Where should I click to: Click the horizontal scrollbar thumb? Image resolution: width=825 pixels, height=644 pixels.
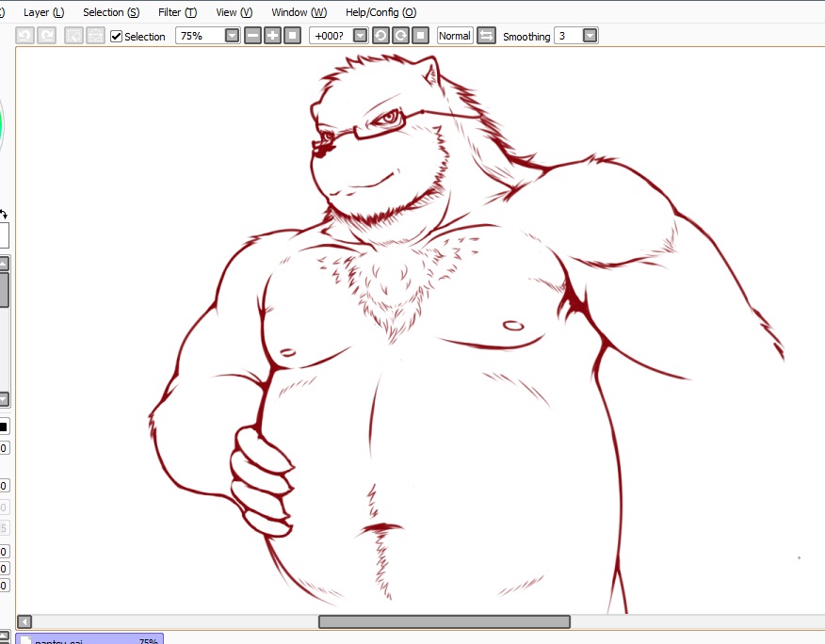tap(444, 621)
